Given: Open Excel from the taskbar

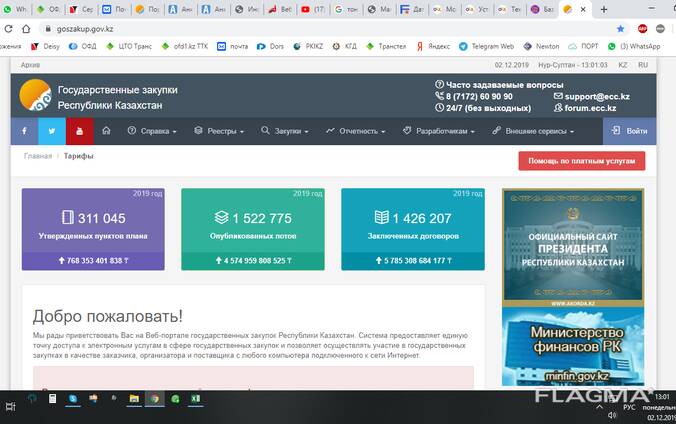Looking at the screenshot, I should coord(196,399).
